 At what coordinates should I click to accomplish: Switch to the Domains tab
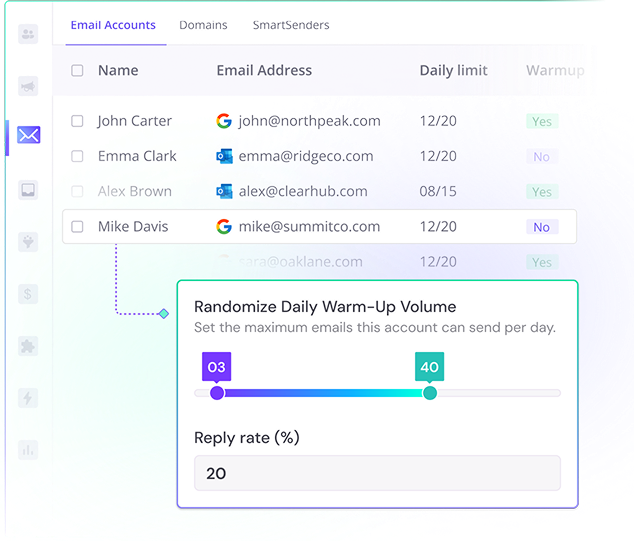point(203,25)
